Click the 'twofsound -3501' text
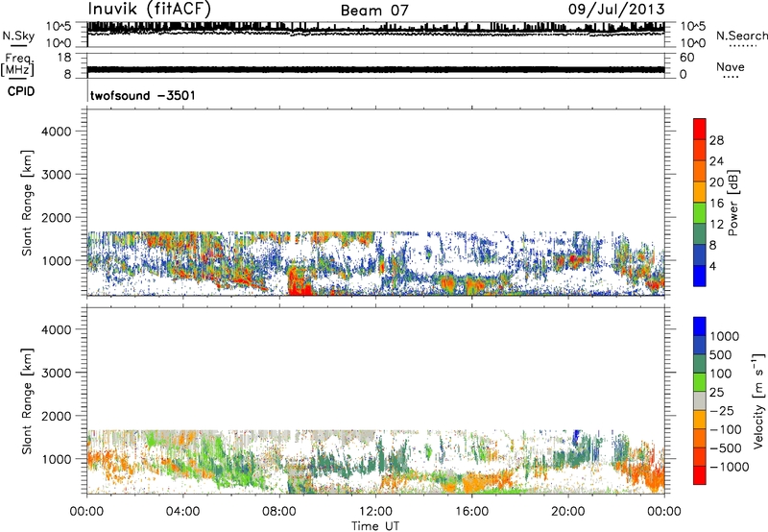Viewport: 768px width, 532px height. tap(143, 95)
